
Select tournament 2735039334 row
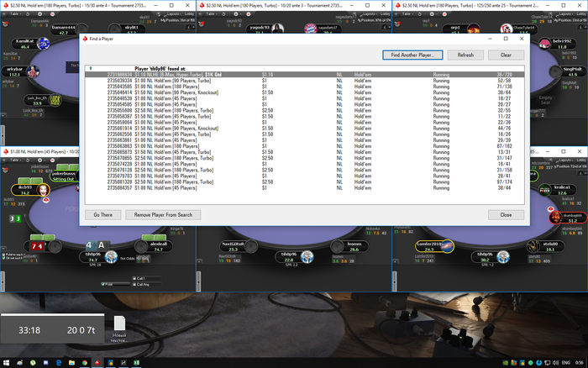click(x=304, y=81)
